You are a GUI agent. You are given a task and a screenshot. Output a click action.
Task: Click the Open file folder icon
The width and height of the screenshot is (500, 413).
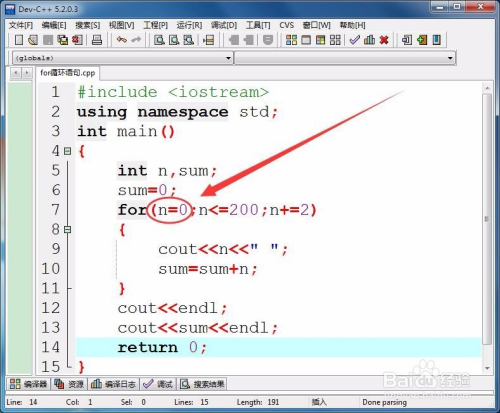pyautogui.click(x=33, y=40)
